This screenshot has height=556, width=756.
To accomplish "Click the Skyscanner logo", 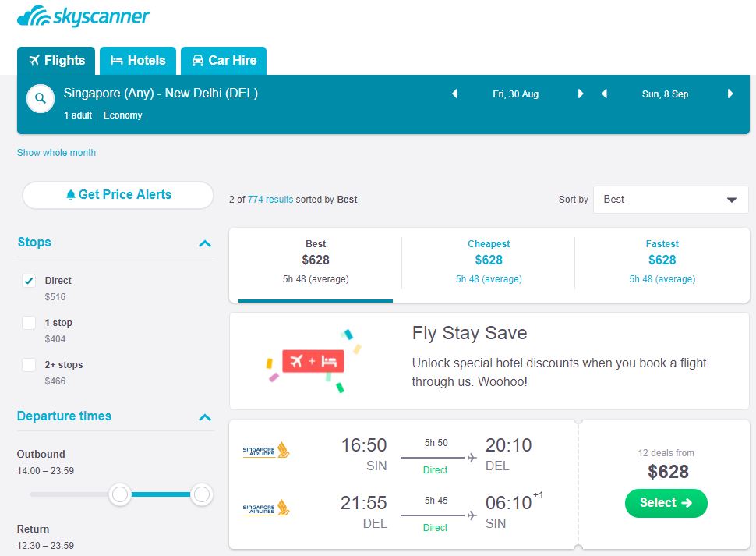I will [83, 17].
